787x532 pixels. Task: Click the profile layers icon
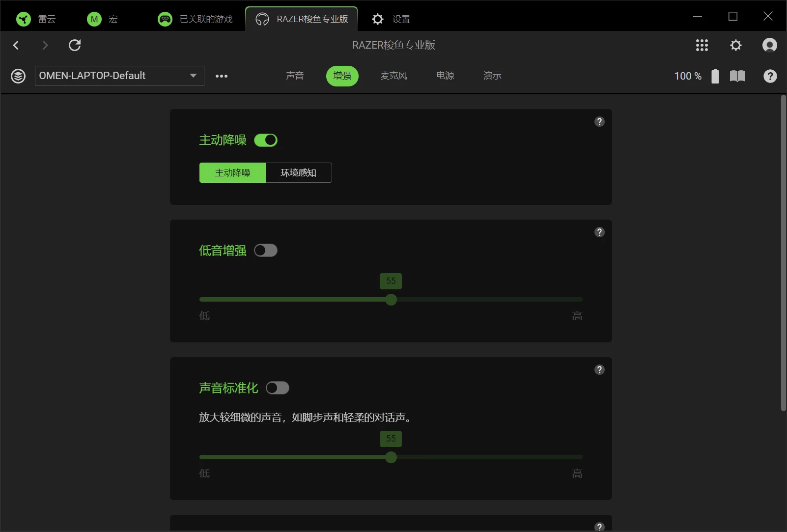pyautogui.click(x=18, y=76)
